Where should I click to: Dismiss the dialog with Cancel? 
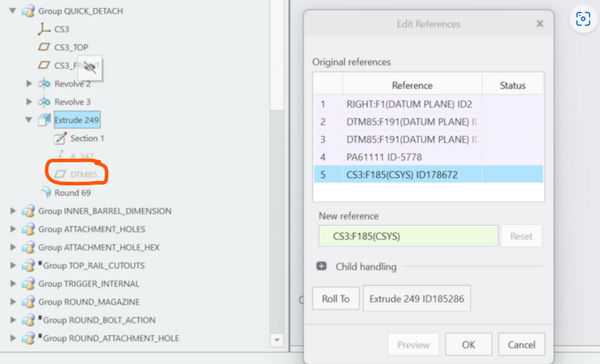[x=521, y=344]
